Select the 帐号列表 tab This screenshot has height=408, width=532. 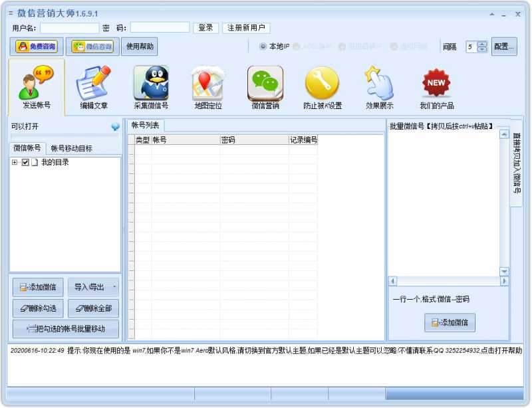click(143, 126)
